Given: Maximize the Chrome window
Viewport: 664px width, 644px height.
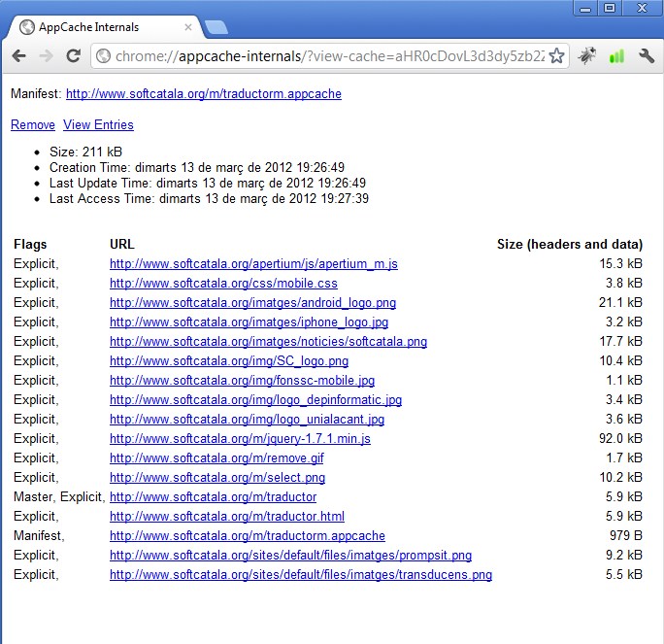Looking at the screenshot, I should click(610, 8).
